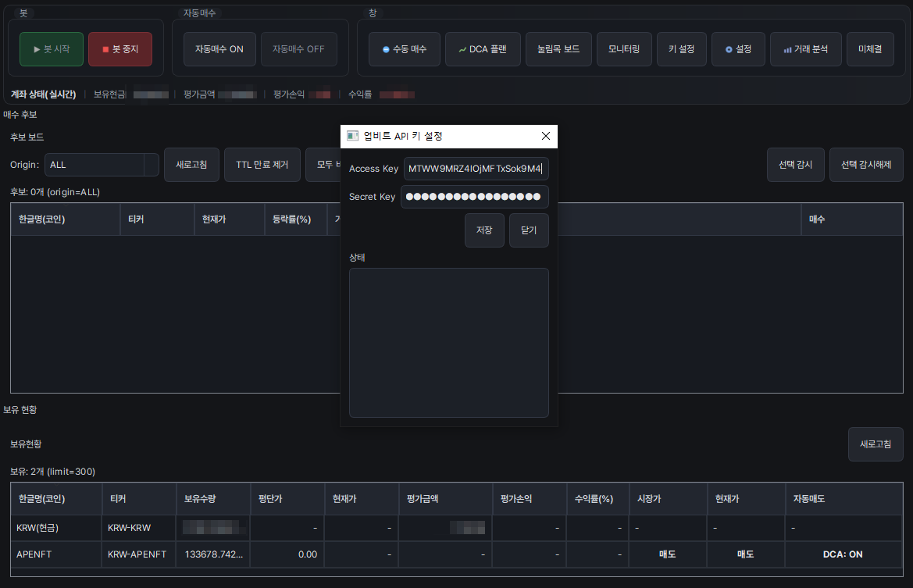Open manual buy with the 수동 매수 icon

404,48
